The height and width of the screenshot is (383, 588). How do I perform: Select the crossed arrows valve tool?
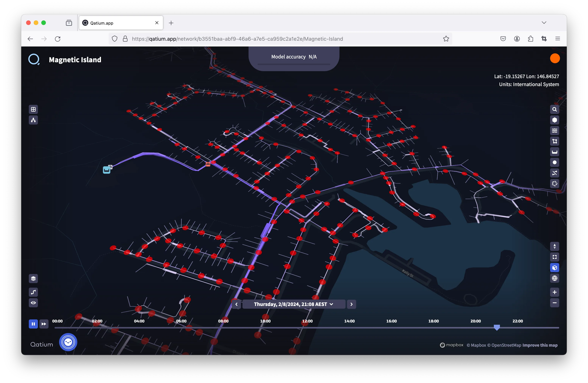click(554, 173)
